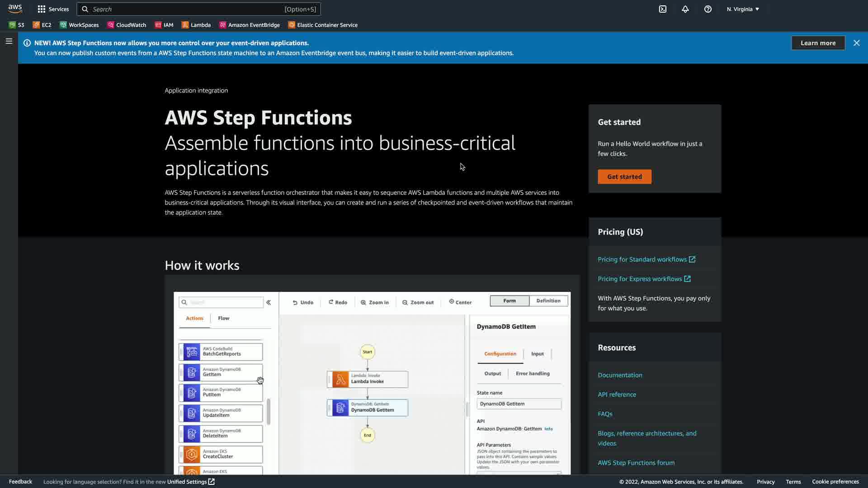Open the CloudWatch bookmark shortcut
The width and height of the screenshot is (868, 488).
click(127, 25)
